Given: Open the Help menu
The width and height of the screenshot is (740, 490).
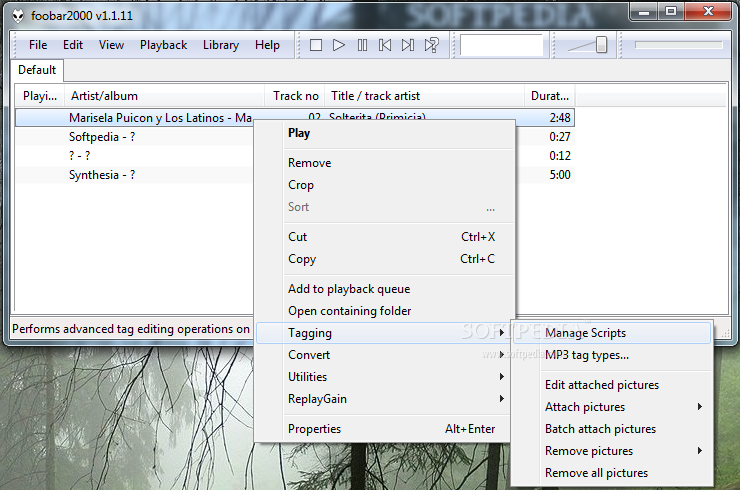Looking at the screenshot, I should [267, 45].
